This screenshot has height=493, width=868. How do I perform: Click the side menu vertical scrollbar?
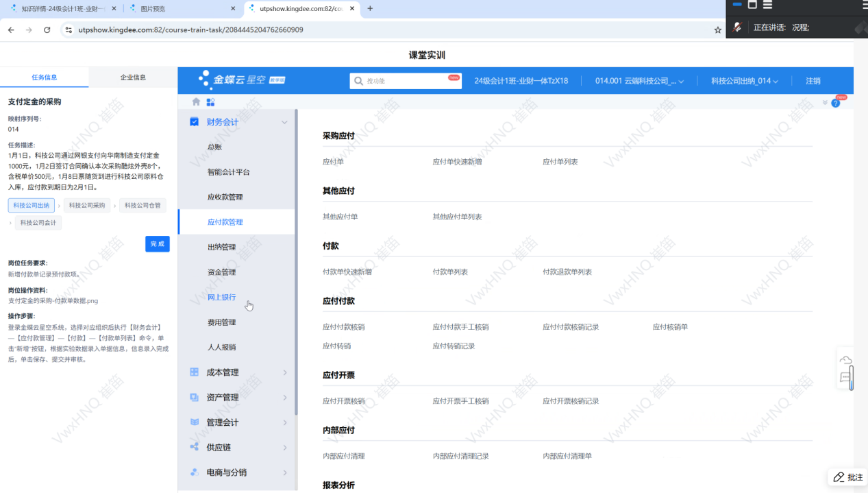click(x=296, y=262)
